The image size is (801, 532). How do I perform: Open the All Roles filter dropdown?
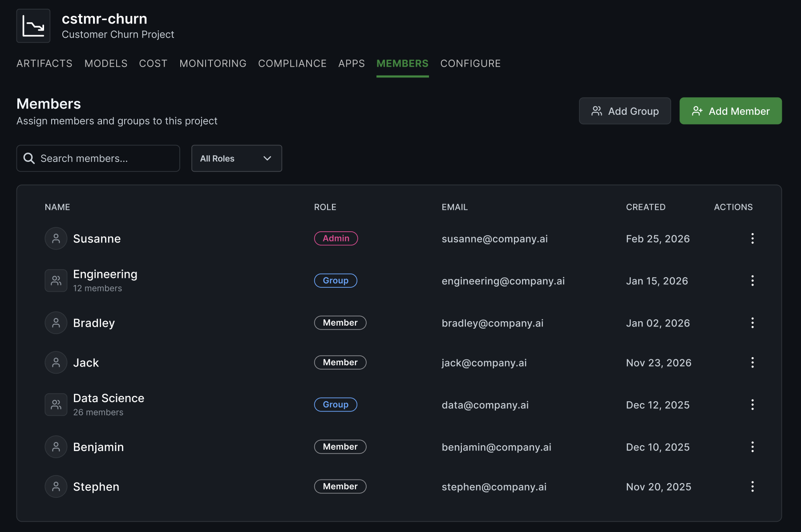[x=236, y=158]
